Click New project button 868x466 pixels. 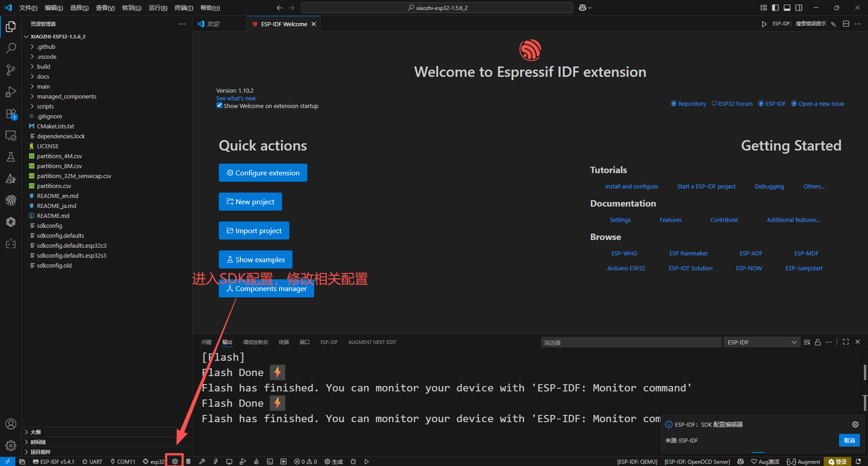[250, 202]
